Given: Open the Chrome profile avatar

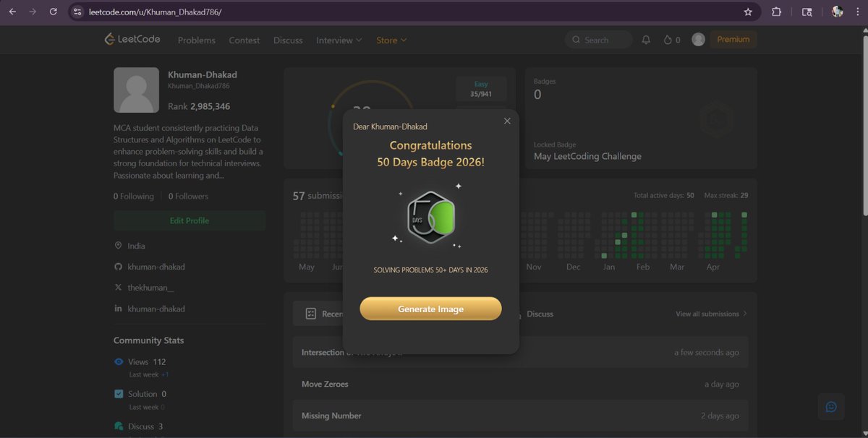Looking at the screenshot, I should tap(837, 12).
